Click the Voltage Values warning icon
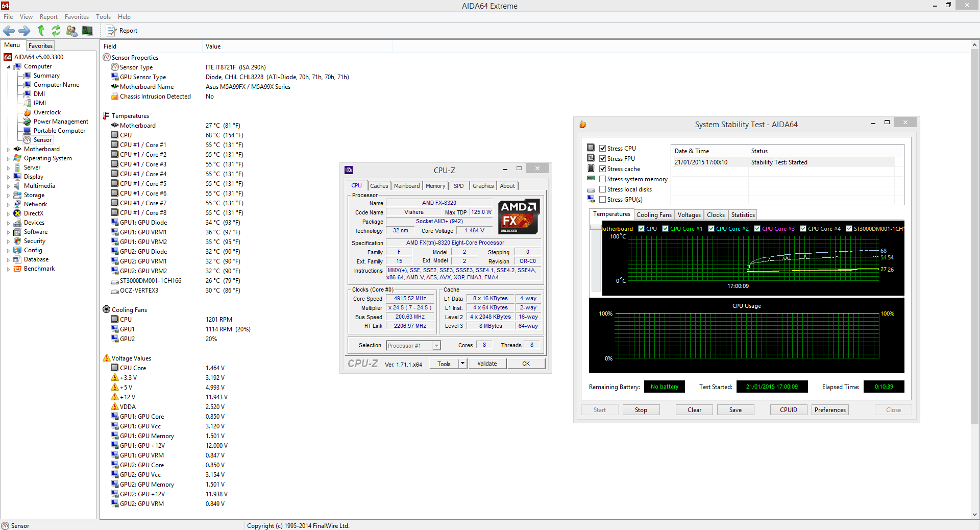Screen dimensions: 980x530 (x=107, y=358)
